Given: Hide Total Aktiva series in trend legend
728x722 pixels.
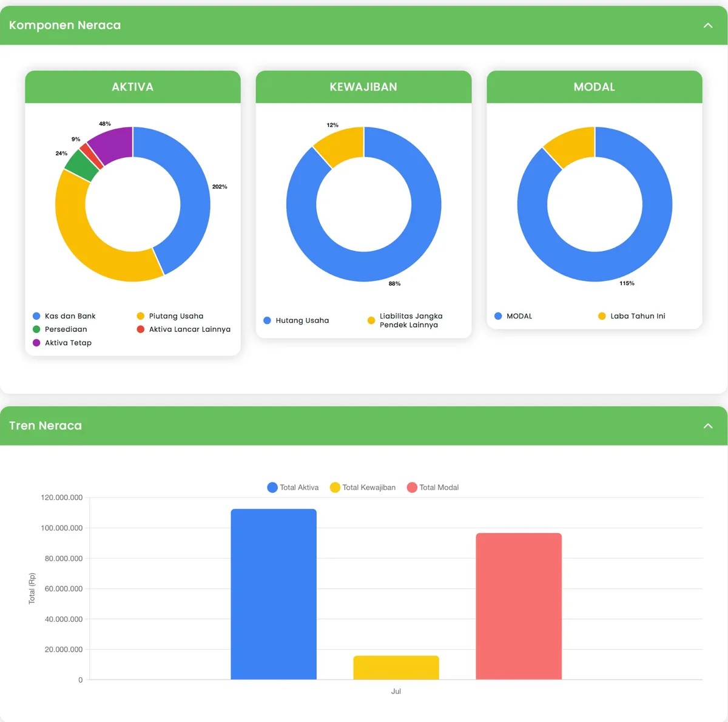Looking at the screenshot, I should (293, 487).
